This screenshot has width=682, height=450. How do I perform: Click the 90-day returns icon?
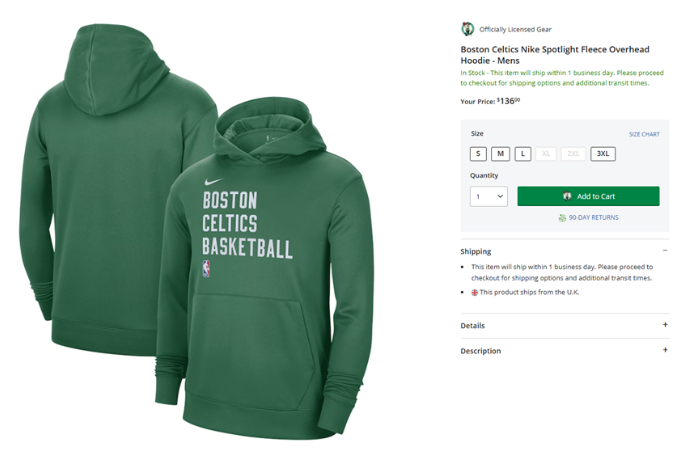562,218
